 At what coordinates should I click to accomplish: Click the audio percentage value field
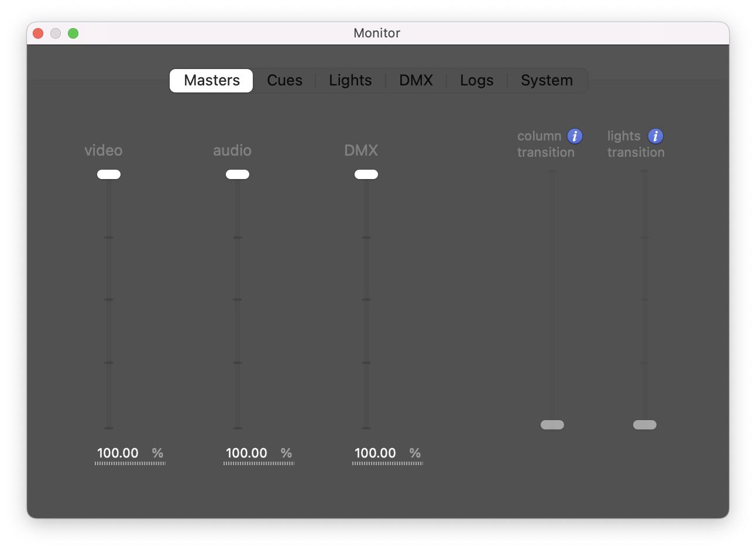coord(247,453)
